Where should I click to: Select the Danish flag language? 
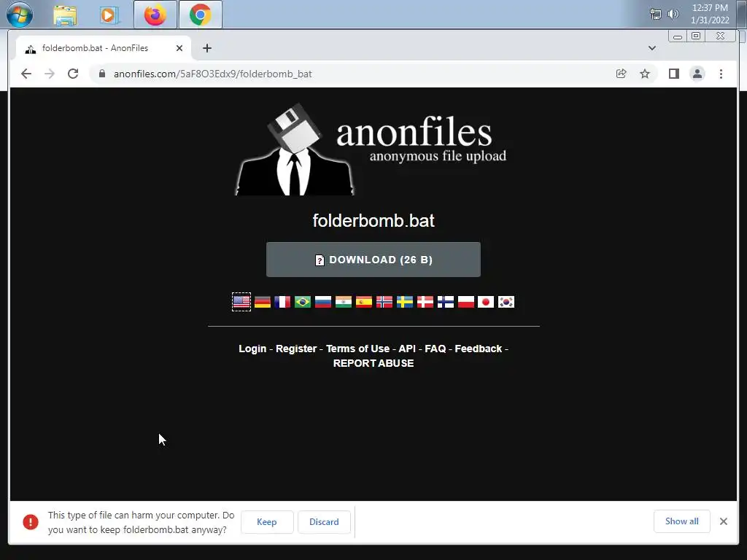click(425, 302)
